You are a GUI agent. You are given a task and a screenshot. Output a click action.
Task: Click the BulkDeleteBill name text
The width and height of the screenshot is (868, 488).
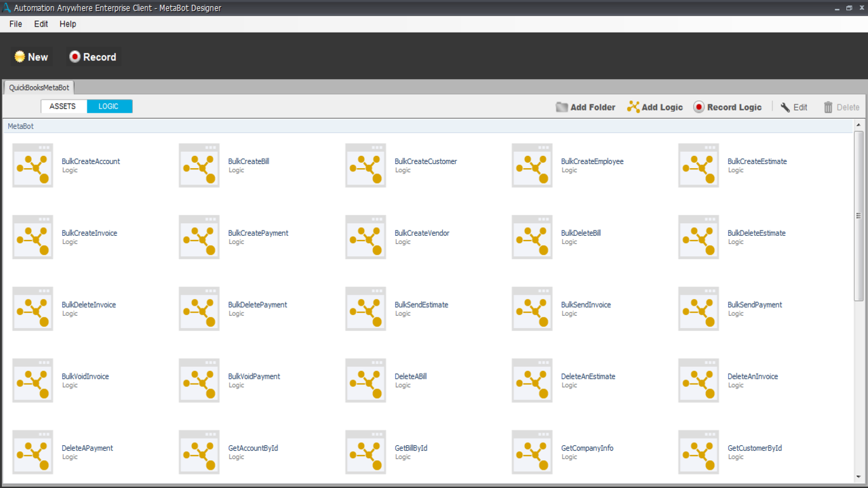[580, 233]
